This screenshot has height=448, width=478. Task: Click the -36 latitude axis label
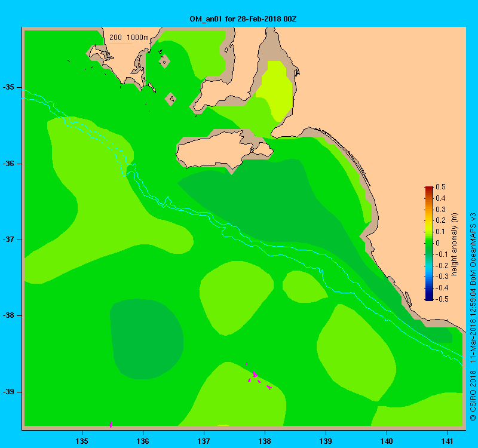point(8,164)
